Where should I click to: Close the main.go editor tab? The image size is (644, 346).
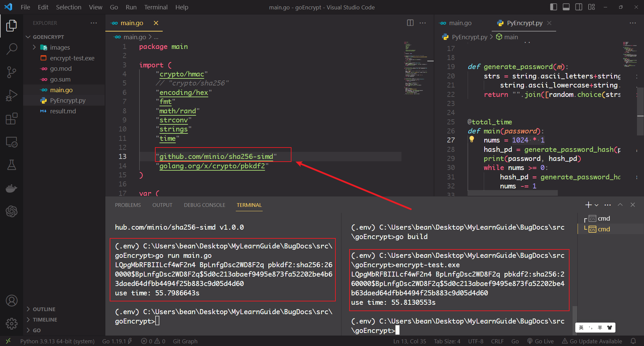click(156, 23)
